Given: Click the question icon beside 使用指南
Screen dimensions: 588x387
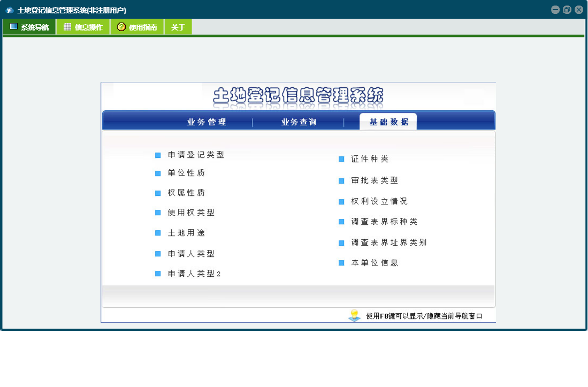Looking at the screenshot, I should (121, 27).
